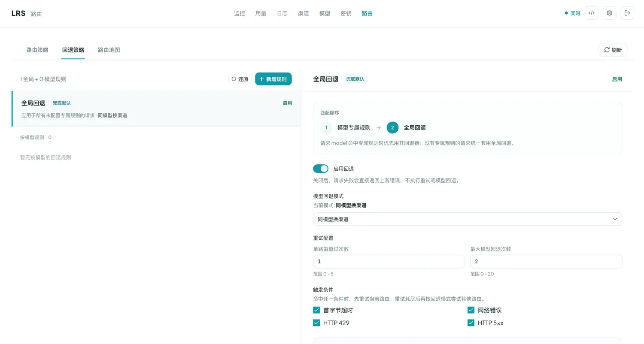
Task: Open the 同模型换渠道 mode dropdown
Action: point(468,219)
